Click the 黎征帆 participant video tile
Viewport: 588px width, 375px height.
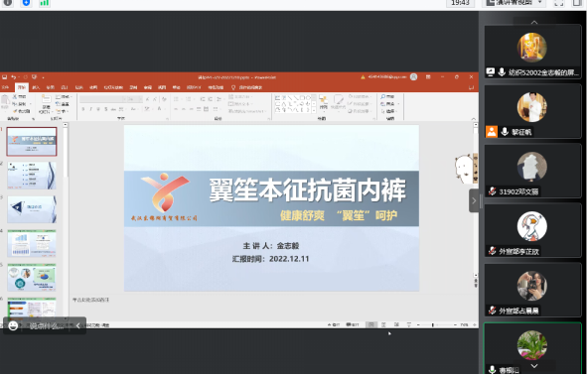532,112
